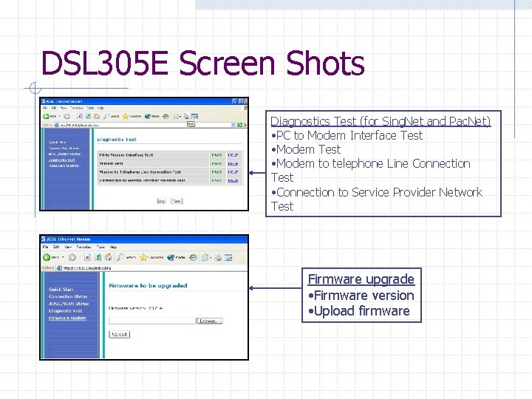Open Search in Diagnostic Test browser toolbar

click(x=111, y=117)
